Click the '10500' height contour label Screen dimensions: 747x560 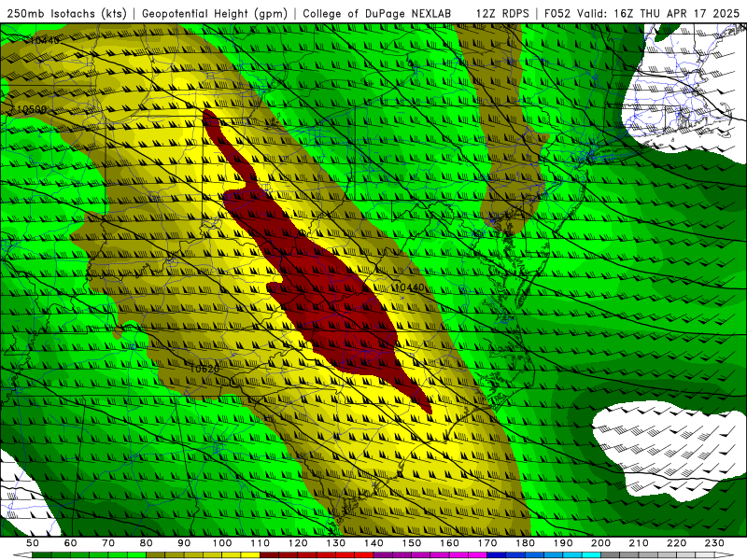(x=32, y=109)
